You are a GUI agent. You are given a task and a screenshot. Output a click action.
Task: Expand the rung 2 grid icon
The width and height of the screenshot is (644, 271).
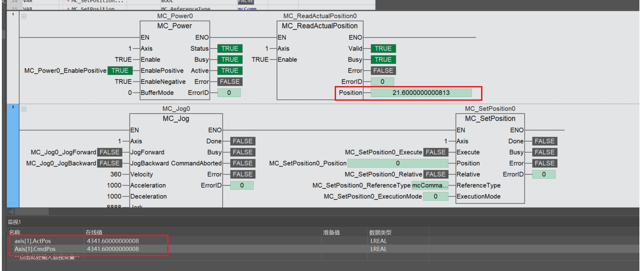tap(24, 109)
